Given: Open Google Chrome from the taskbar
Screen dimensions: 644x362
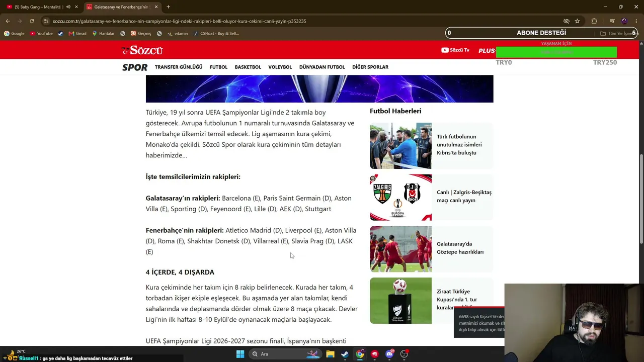Looking at the screenshot, I should pos(360,354).
